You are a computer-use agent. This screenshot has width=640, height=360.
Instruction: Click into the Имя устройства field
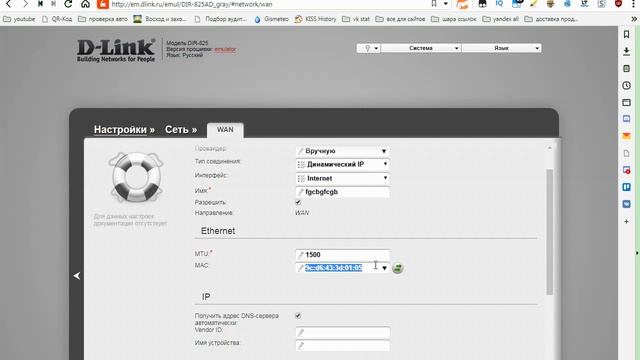[342, 345]
